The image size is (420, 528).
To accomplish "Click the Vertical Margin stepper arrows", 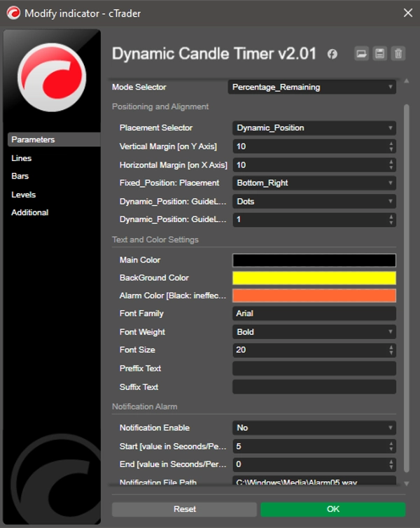I will pos(391,146).
